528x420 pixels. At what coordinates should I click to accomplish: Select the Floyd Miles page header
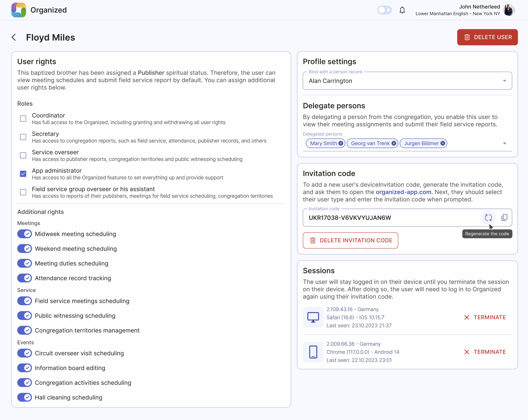(51, 37)
